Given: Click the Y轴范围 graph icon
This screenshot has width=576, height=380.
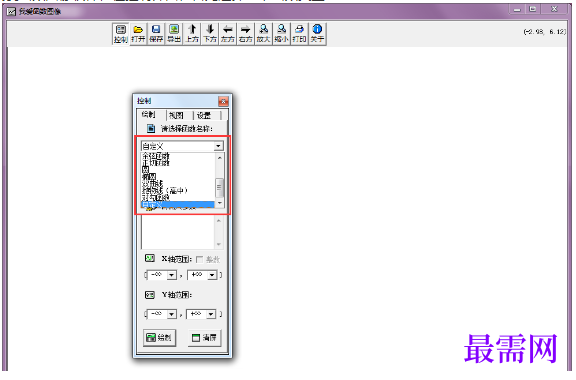Looking at the screenshot, I should tap(150, 295).
